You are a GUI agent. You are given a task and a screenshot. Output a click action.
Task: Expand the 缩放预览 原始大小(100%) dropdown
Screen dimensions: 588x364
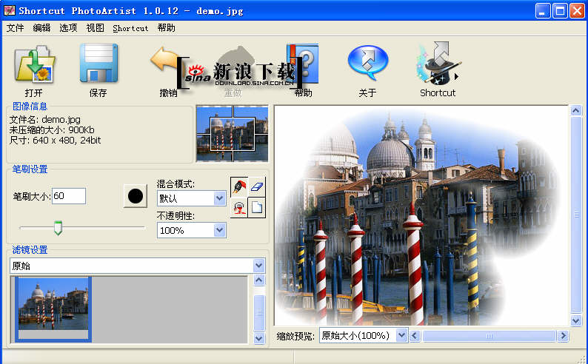tap(401, 335)
